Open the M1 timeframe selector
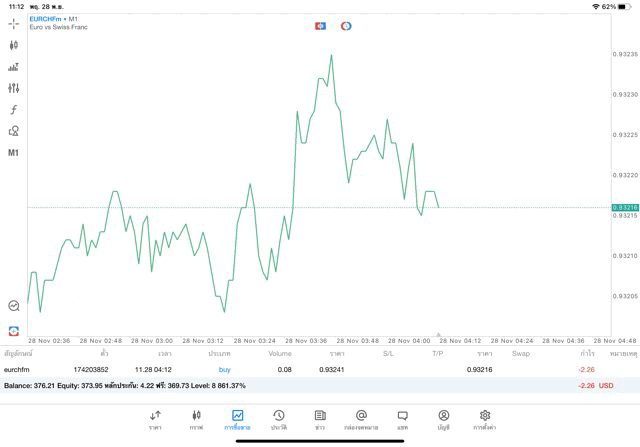This screenshot has width=640, height=447. (x=14, y=153)
